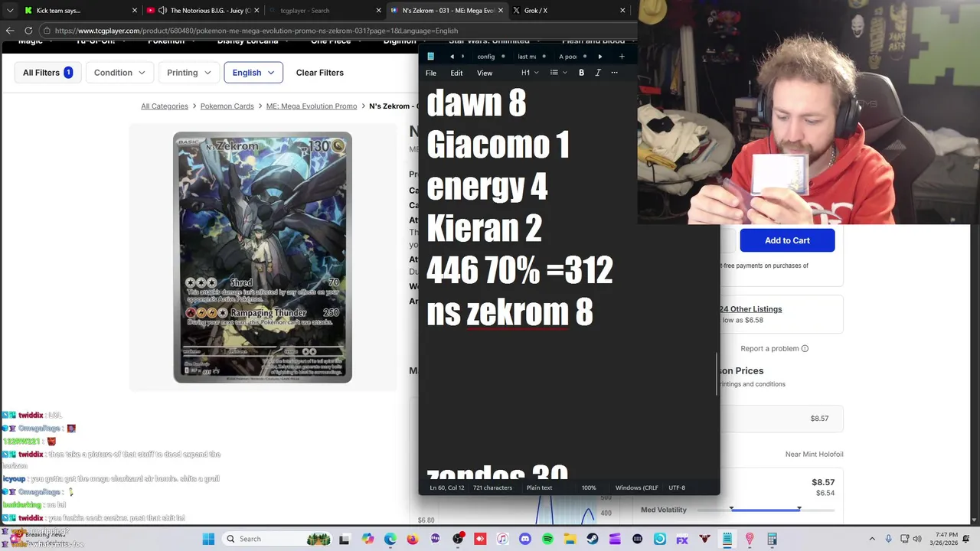Open the Calculator from the taskbar
980x551 pixels.
772,539
